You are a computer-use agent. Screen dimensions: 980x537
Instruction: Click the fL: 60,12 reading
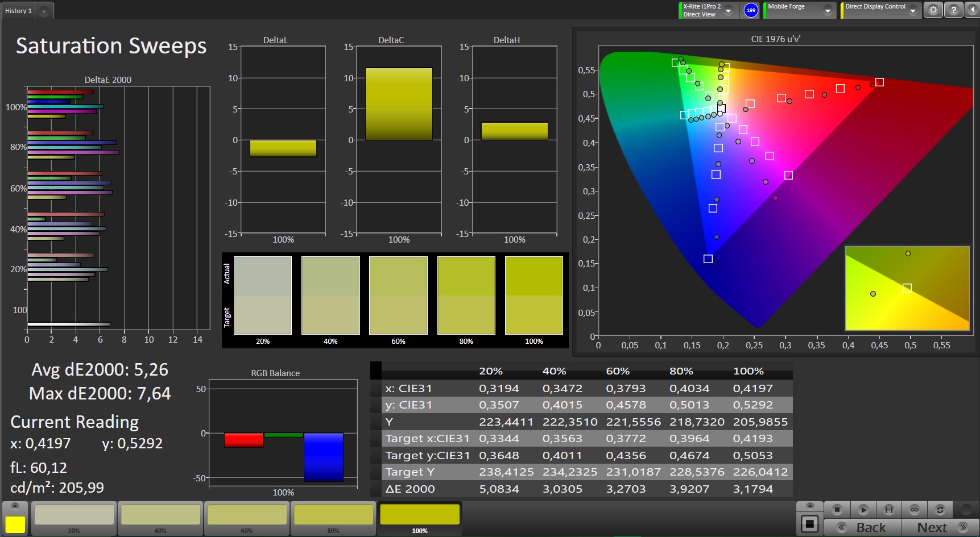pyautogui.click(x=39, y=468)
